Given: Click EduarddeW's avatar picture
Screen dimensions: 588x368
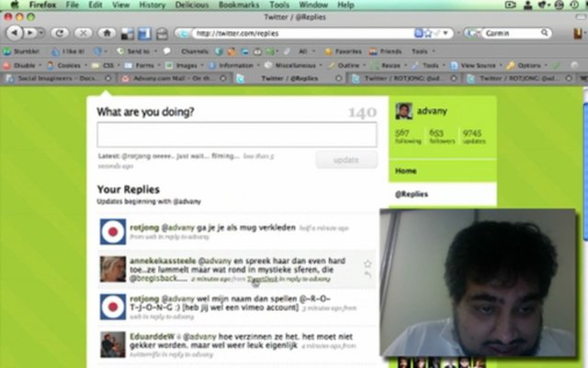Looking at the screenshot, I should pos(113,345).
